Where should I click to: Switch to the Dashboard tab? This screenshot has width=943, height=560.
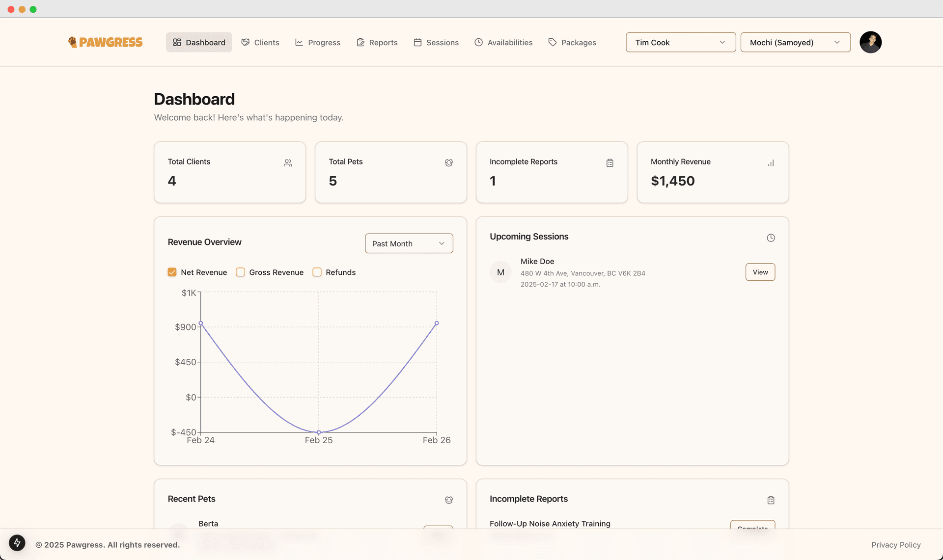(x=199, y=42)
